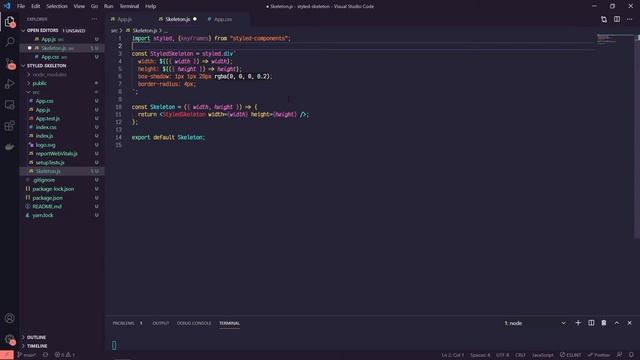Viewport: 640px width, 360px height.
Task: Open the Docker view in activity bar
Action: tap(9, 147)
